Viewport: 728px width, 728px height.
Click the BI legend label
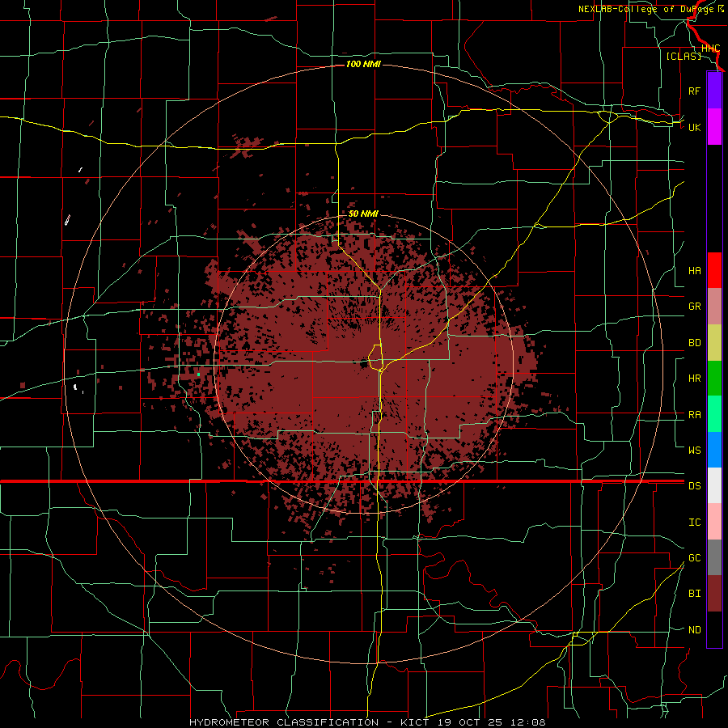point(694,594)
